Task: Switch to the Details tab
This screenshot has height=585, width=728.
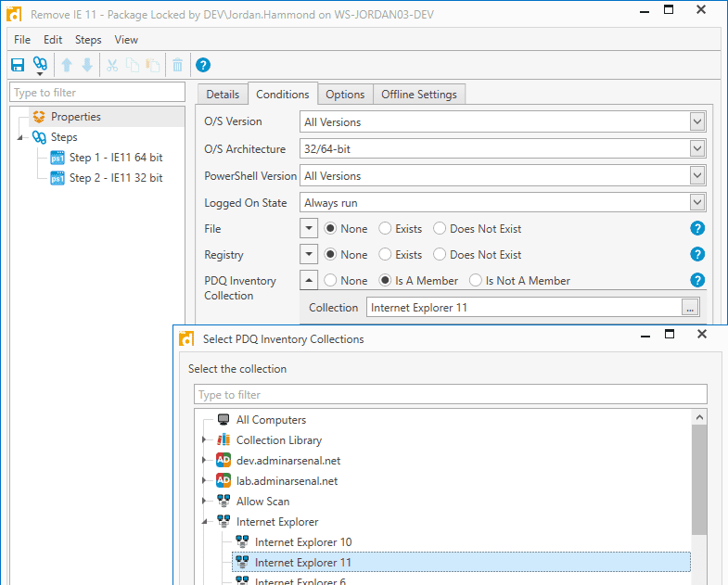Action: click(223, 95)
